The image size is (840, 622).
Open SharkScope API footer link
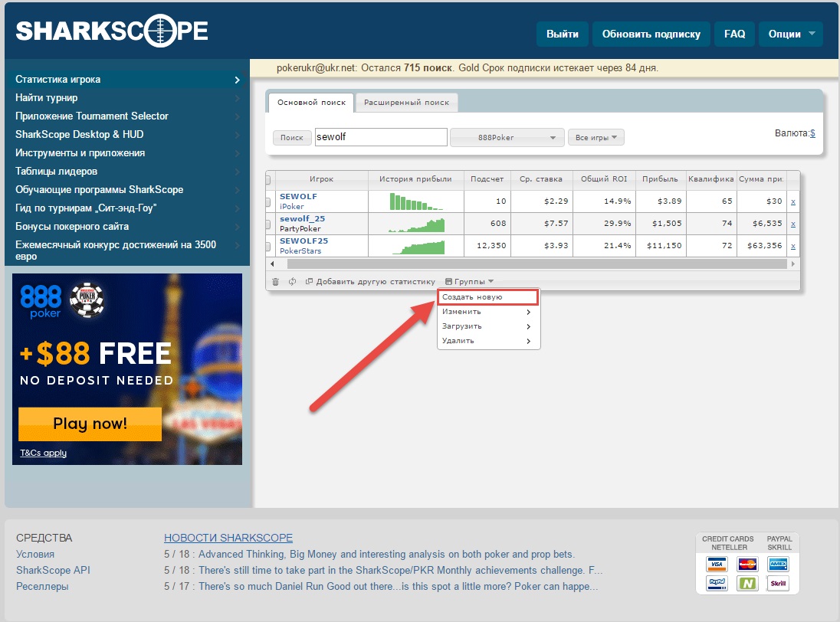pyautogui.click(x=53, y=570)
